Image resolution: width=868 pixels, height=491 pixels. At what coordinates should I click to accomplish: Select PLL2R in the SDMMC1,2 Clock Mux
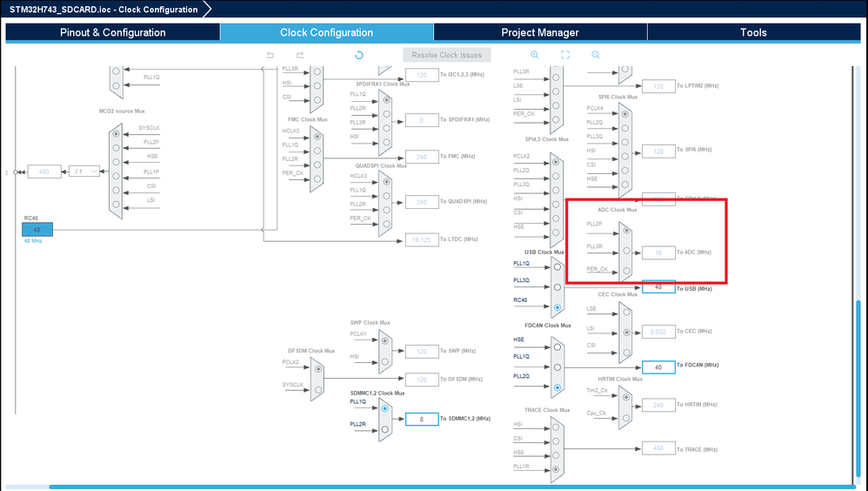(385, 429)
